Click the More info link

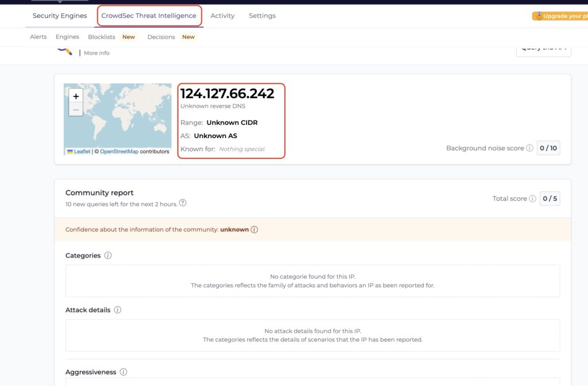click(x=96, y=53)
